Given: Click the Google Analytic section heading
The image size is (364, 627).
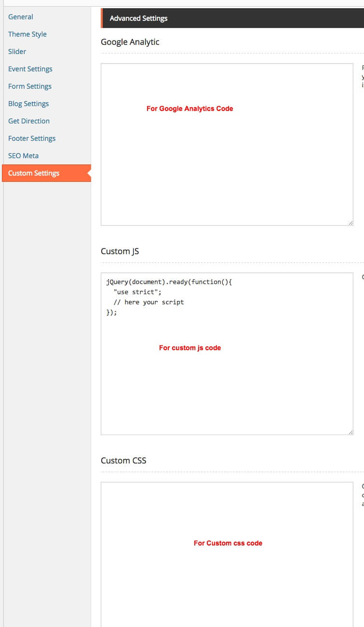Looking at the screenshot, I should [x=130, y=42].
